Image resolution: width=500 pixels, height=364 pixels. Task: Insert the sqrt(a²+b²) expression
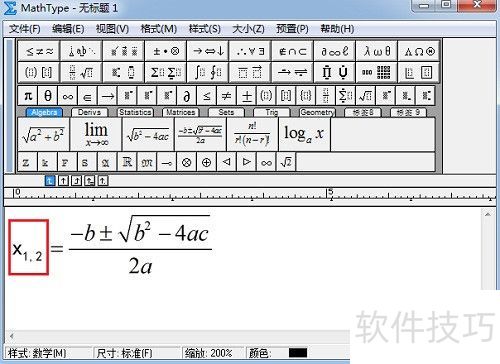[44, 135]
